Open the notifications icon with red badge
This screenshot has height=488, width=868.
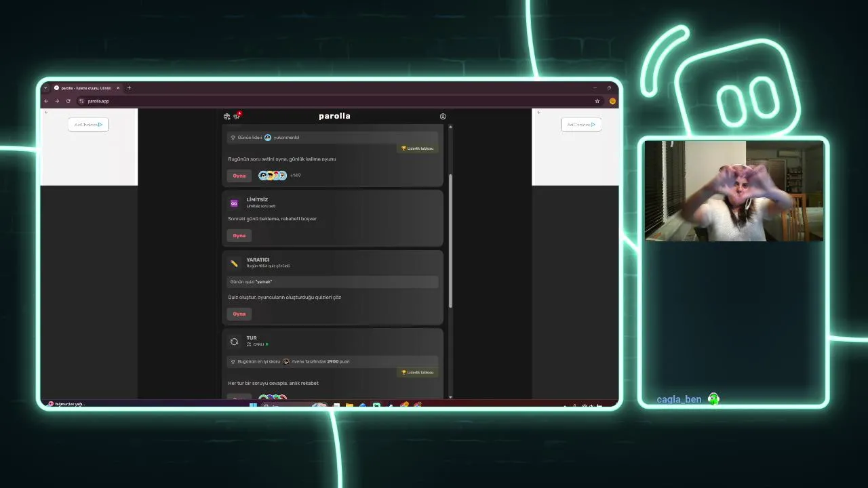point(237,116)
